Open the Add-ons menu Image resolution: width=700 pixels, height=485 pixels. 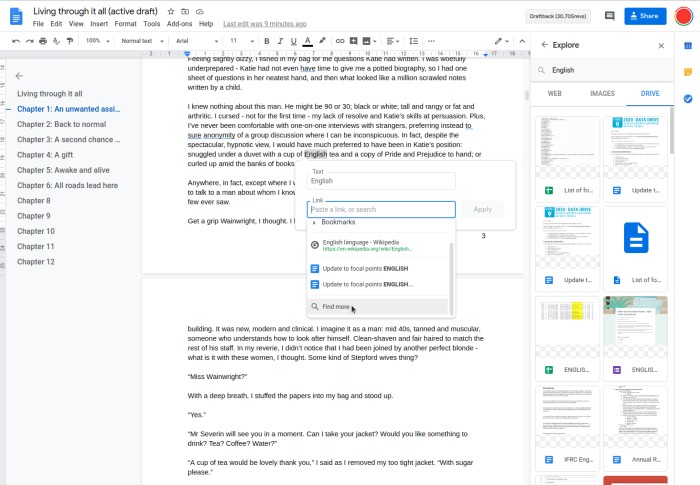click(x=179, y=24)
